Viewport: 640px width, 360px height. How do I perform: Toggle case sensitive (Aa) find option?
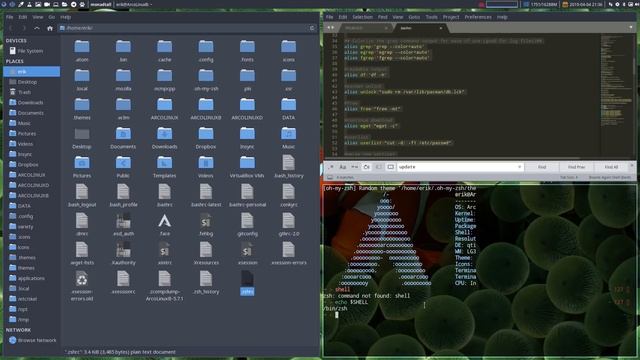click(343, 167)
